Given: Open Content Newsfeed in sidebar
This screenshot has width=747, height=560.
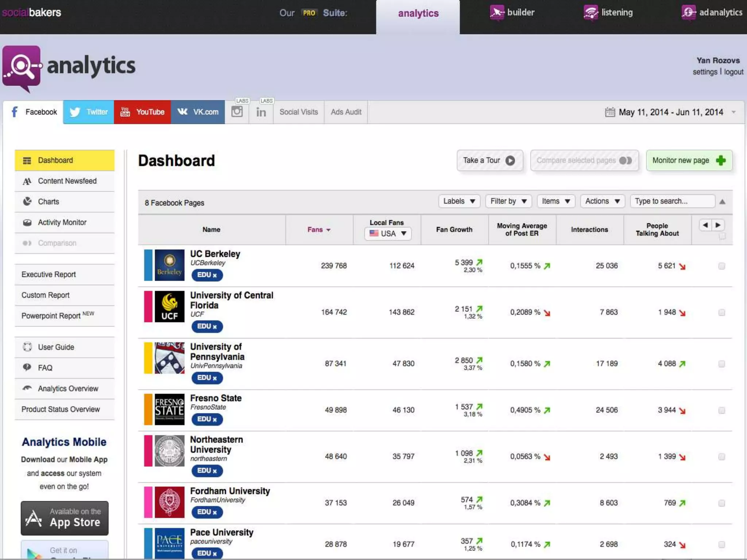Looking at the screenshot, I should [x=67, y=181].
